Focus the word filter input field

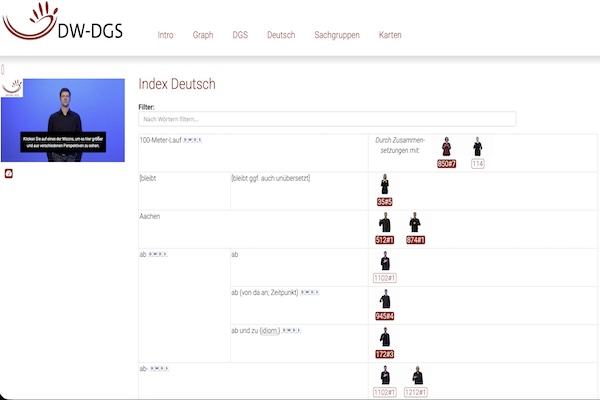tap(327, 119)
